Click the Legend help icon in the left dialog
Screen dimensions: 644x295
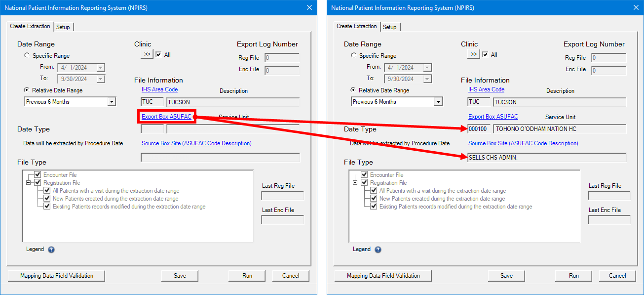[x=51, y=250]
